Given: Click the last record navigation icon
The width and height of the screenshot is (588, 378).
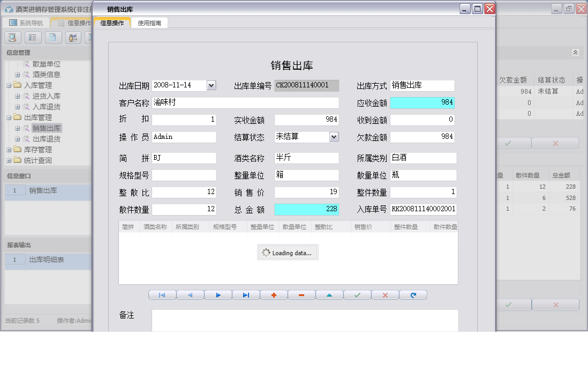Looking at the screenshot, I should click(x=245, y=294).
